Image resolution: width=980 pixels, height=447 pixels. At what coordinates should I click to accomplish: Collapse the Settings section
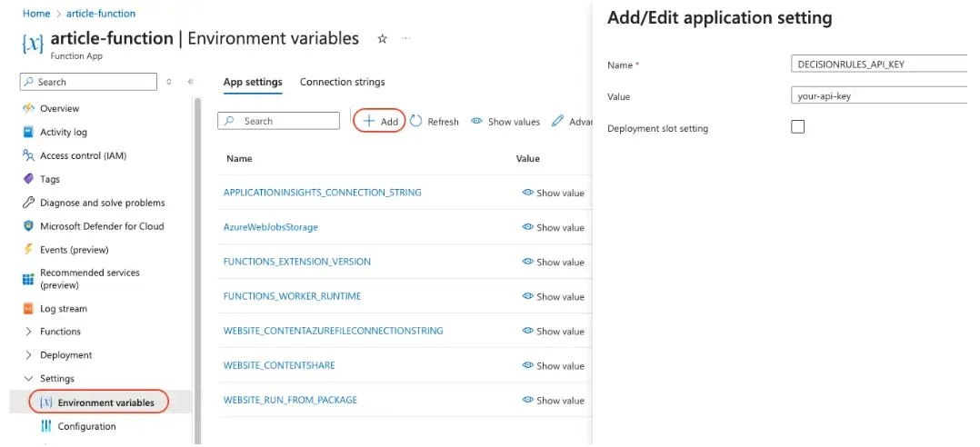[x=49, y=379]
